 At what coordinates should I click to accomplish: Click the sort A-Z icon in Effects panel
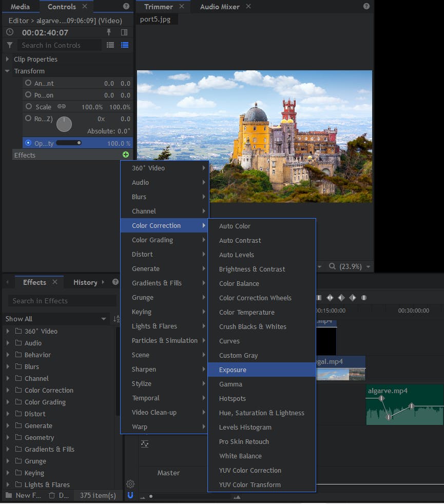pos(116,319)
